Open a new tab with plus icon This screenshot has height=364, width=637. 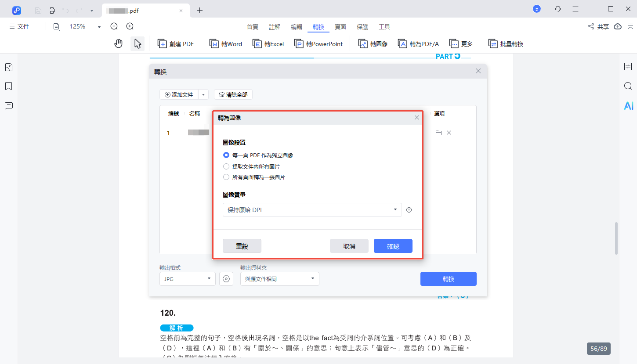pyautogui.click(x=200, y=10)
